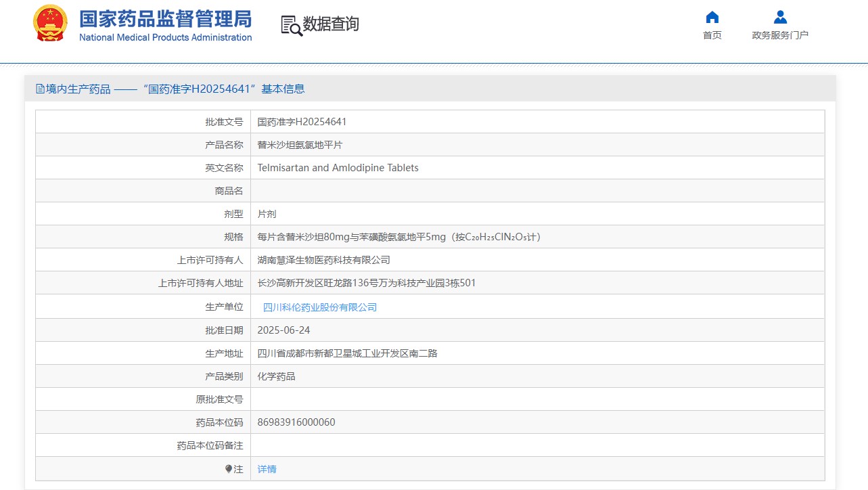The width and height of the screenshot is (868, 490).
Task: Click the 境内生产药品 基本信息 section title
Action: 175,89
